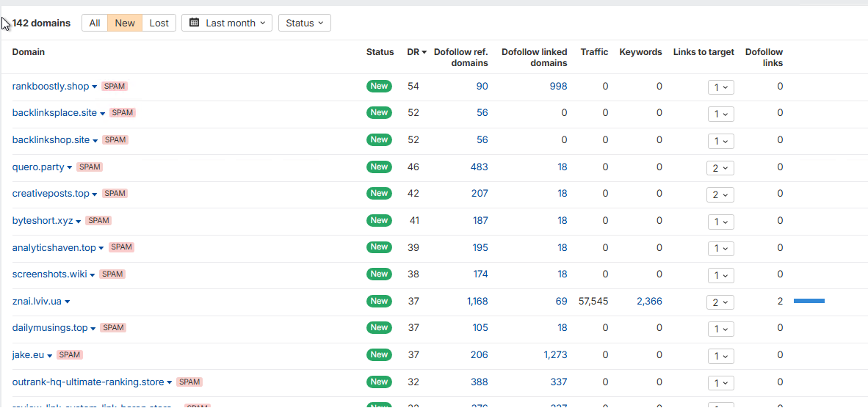Image resolution: width=868 pixels, height=408 pixels.
Task: Open Links to target dropdown for quero.party
Action: 720,167
